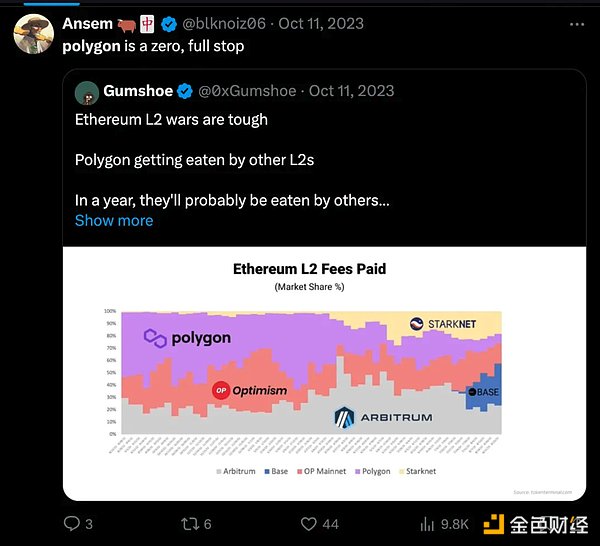This screenshot has height=546, width=600.
Task: Click the retweet arrows icon
Action: click(x=189, y=523)
